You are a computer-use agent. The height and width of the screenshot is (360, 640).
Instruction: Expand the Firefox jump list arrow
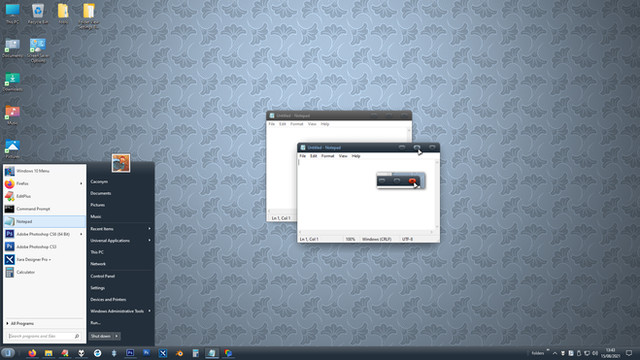tap(81, 183)
